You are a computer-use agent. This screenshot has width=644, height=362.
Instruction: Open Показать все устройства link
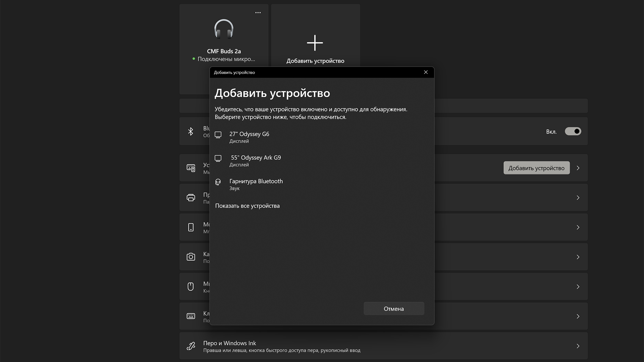pyautogui.click(x=248, y=205)
